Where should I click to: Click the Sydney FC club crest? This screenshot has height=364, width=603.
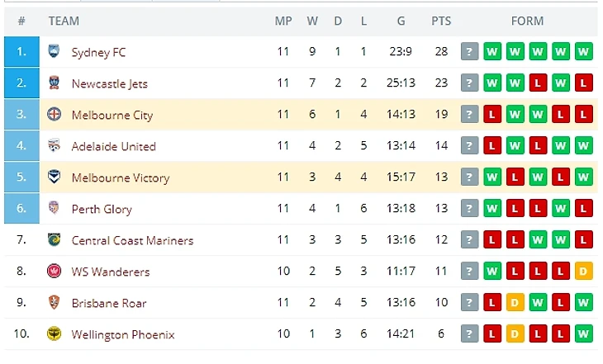click(x=55, y=52)
